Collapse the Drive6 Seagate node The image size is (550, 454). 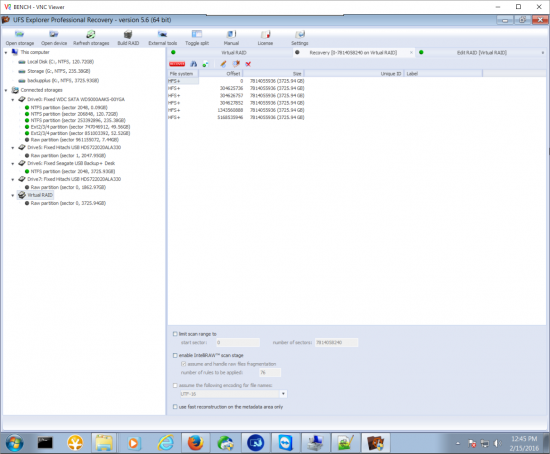coord(13,163)
